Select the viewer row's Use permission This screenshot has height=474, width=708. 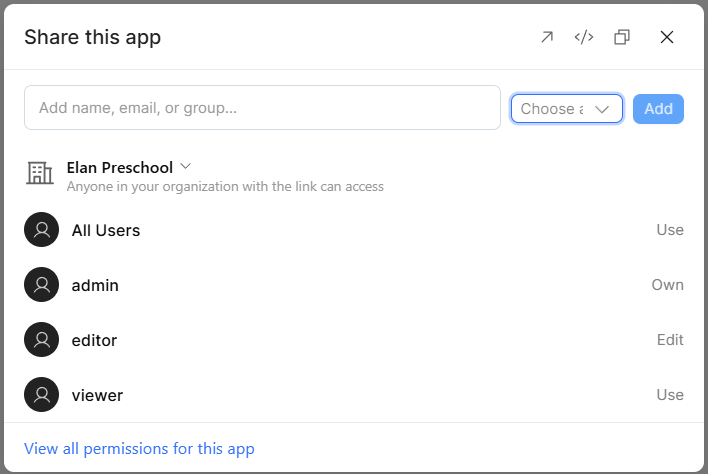(670, 395)
